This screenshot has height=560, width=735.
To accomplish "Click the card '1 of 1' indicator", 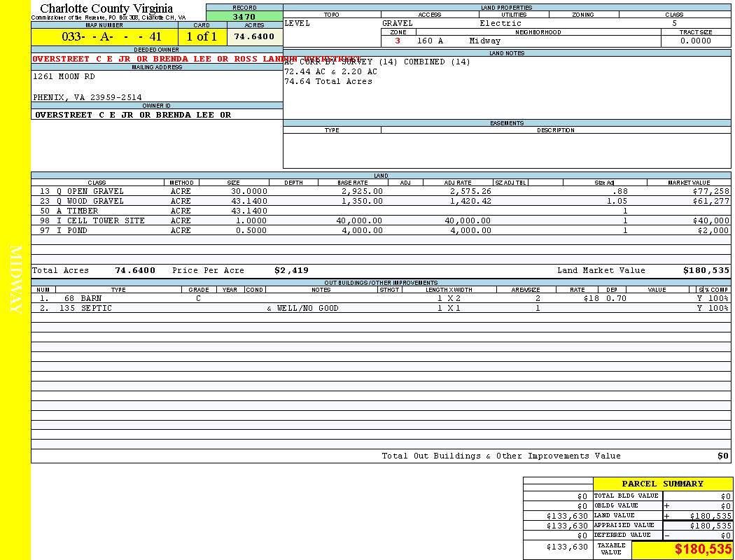I will (x=202, y=36).
